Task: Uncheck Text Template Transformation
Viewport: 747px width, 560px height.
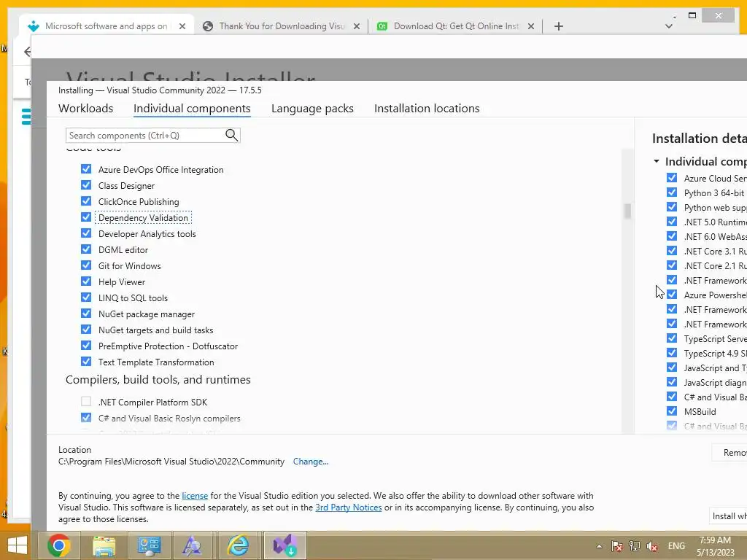Action: click(86, 362)
